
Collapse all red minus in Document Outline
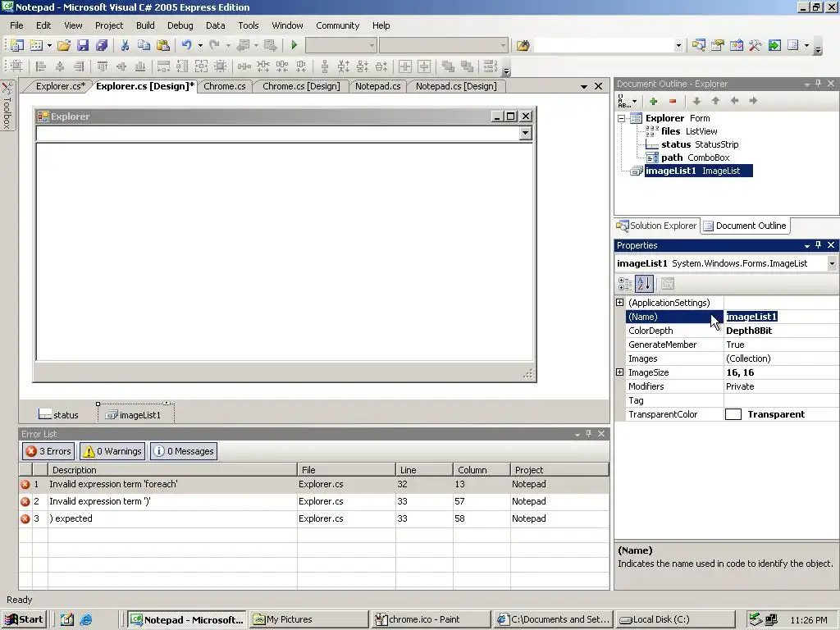pos(673,101)
